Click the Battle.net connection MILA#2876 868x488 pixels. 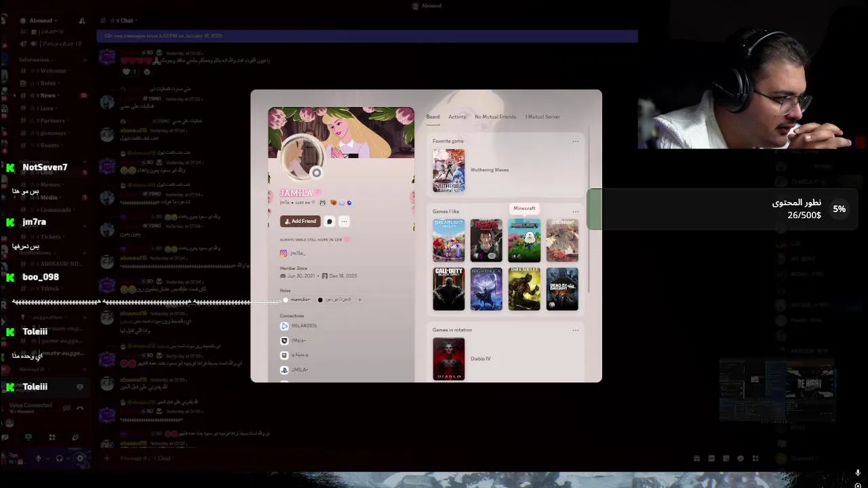(298, 326)
